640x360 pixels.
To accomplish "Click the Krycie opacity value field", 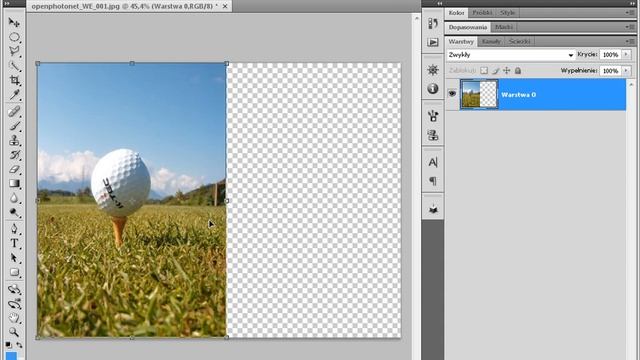I will (611, 55).
